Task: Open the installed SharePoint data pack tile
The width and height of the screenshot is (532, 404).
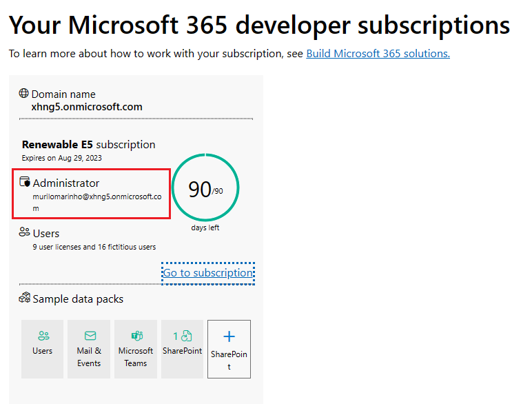Action: 182,349
